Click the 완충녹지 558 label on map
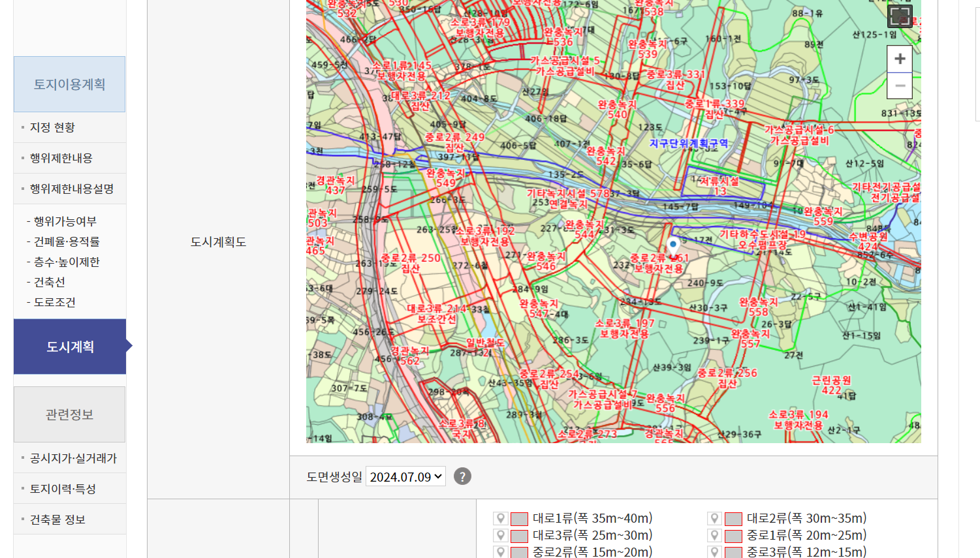The height and width of the screenshot is (558, 980). click(x=758, y=307)
